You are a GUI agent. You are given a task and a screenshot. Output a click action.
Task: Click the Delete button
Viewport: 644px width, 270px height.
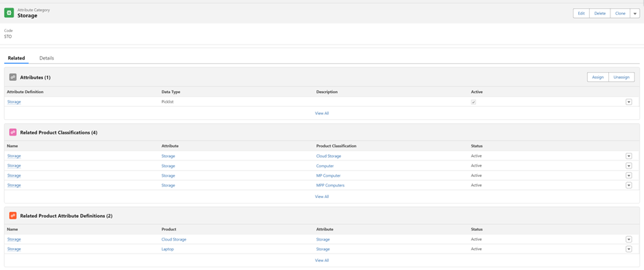tap(600, 14)
